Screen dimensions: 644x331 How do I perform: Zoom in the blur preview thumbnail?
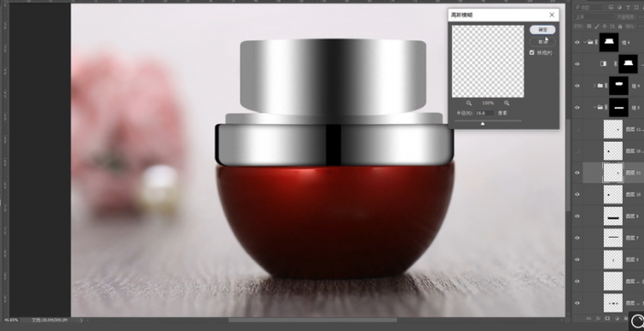click(506, 103)
